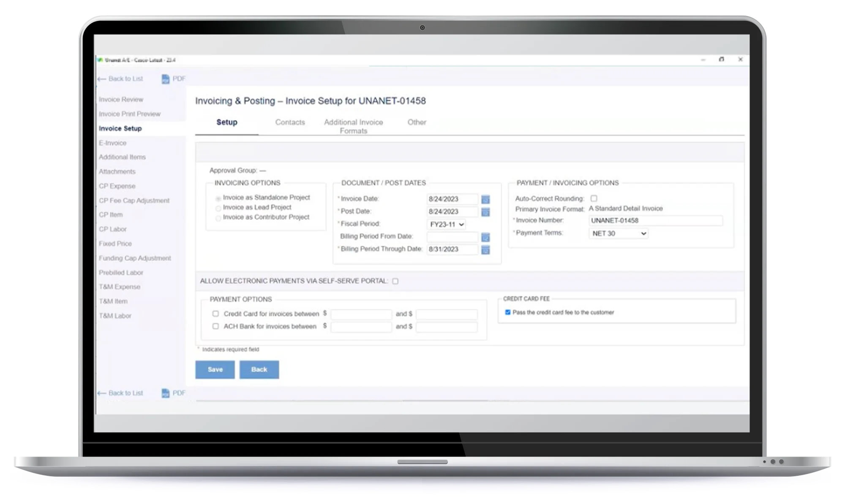This screenshot has width=845, height=504.
Task: Click ACH Bank maximum amount field
Action: (x=447, y=327)
